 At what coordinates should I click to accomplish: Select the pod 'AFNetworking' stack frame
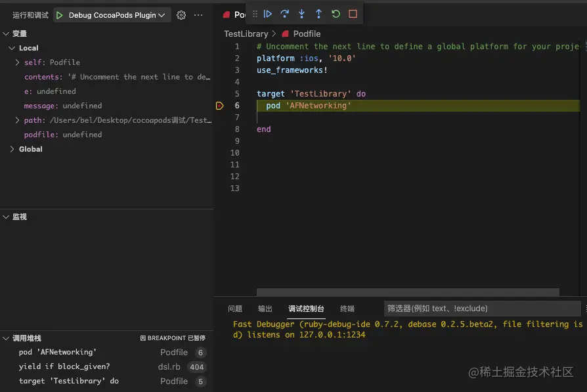pos(106,353)
